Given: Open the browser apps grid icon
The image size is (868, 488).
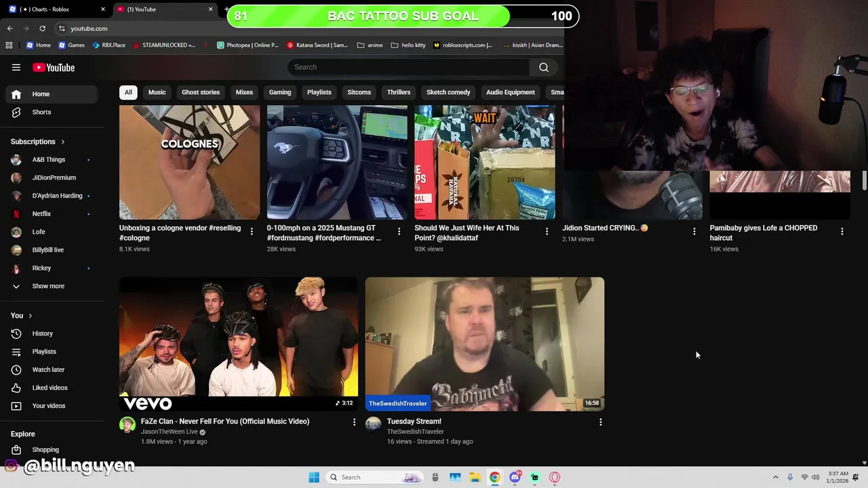Looking at the screenshot, I should [9, 45].
